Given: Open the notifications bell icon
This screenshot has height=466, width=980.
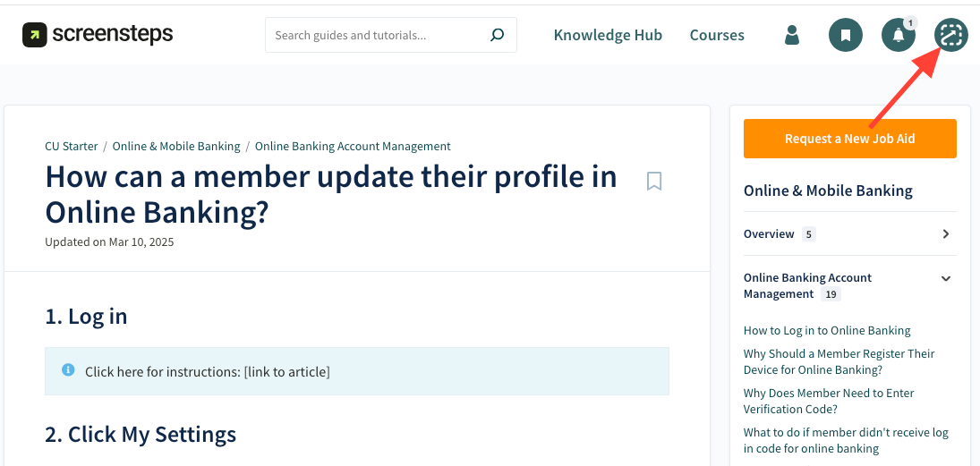Looking at the screenshot, I should 898,35.
